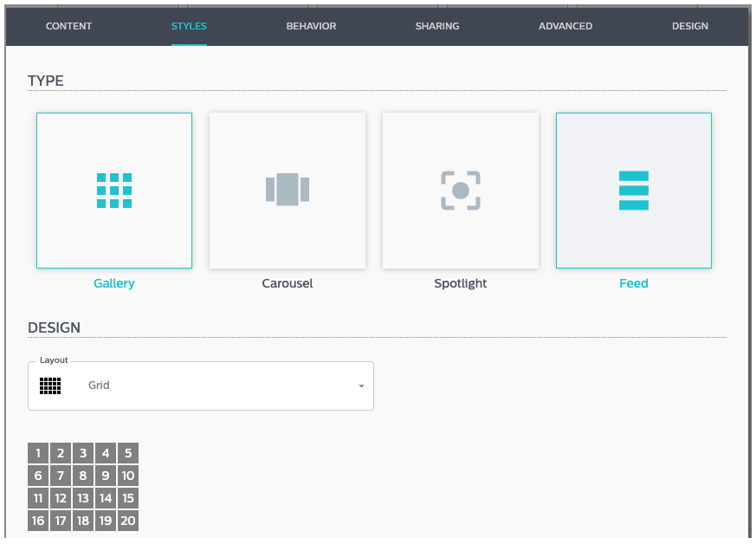756x544 pixels.
Task: Click grid preview tile 7
Action: 61,476
